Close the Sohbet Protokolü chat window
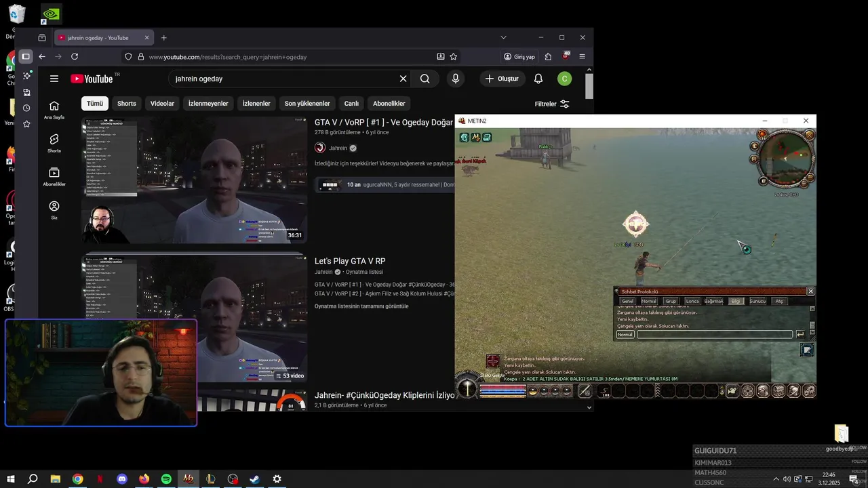The image size is (868, 488). [x=810, y=291]
